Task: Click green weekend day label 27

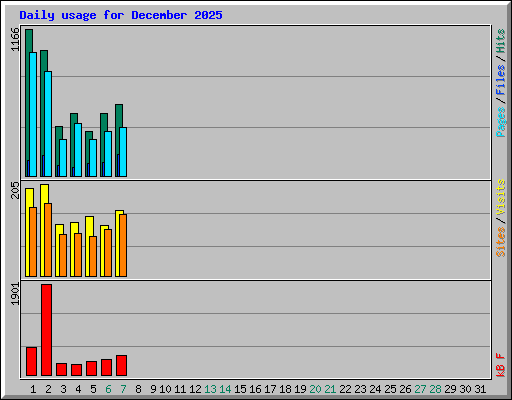Action: [x=420, y=389]
